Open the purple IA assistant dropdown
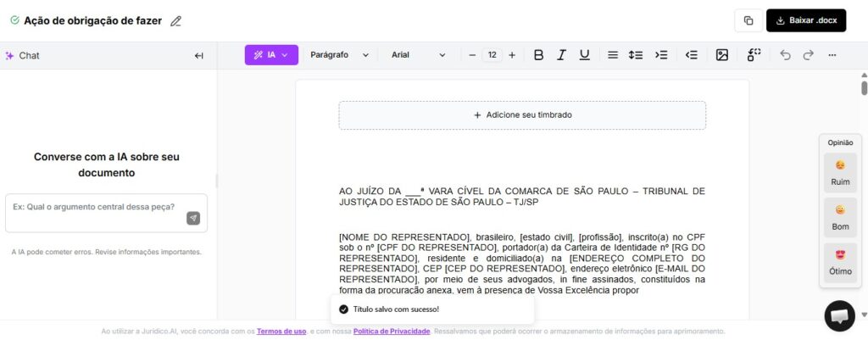 pyautogui.click(x=271, y=55)
